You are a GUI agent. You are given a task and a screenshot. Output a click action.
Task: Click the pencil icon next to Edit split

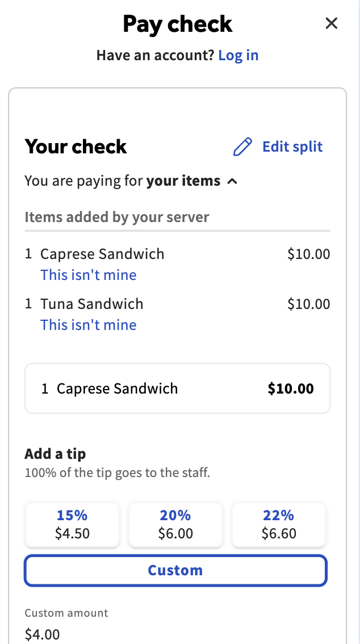tap(242, 147)
